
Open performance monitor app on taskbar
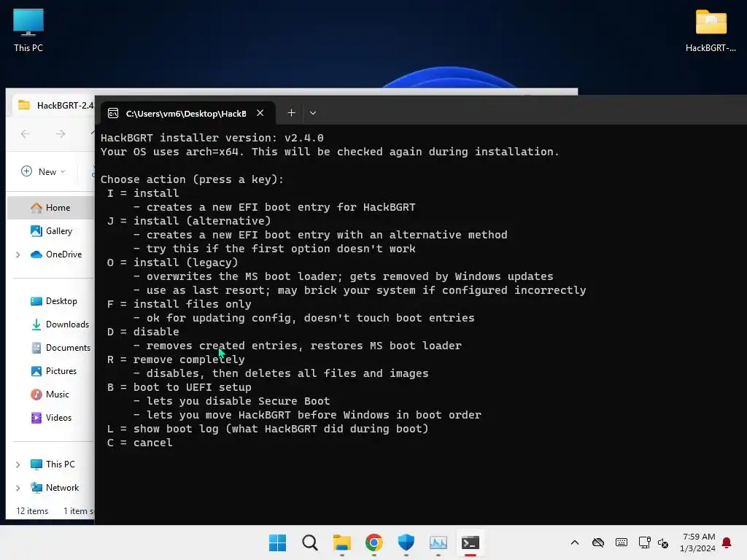(438, 542)
